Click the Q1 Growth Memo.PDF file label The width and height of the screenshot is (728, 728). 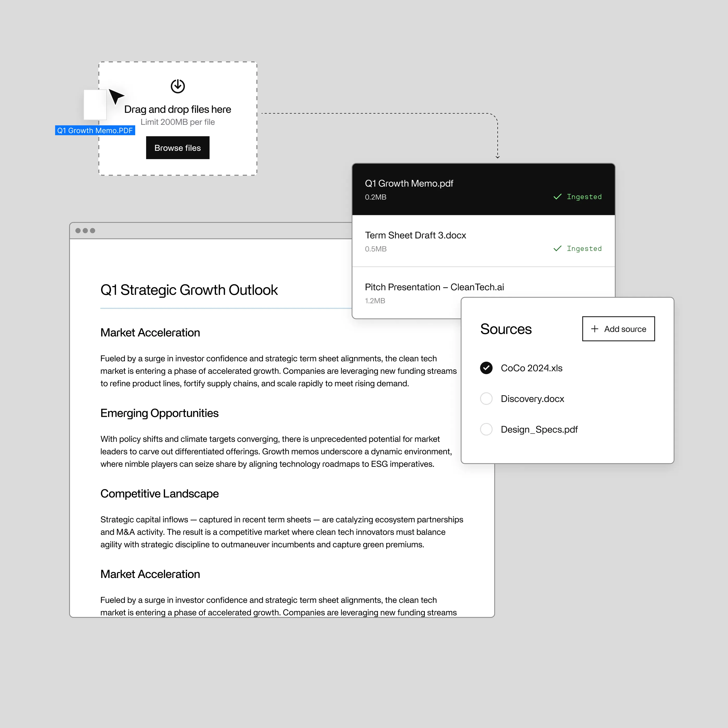tap(95, 130)
